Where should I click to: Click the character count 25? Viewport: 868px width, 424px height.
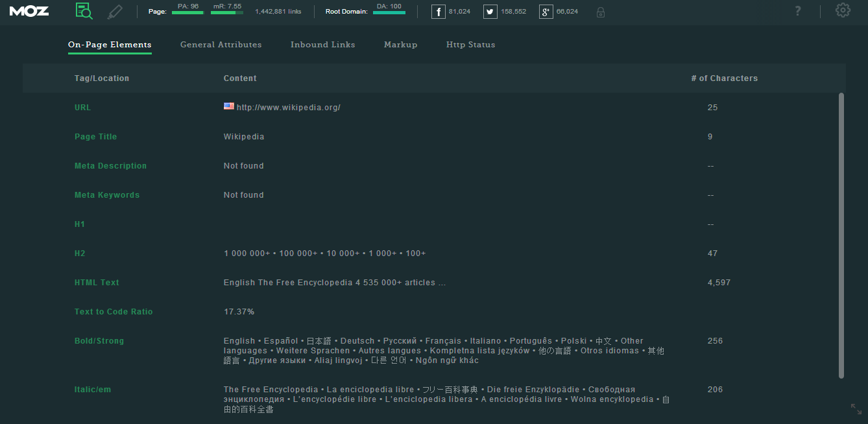(x=713, y=108)
